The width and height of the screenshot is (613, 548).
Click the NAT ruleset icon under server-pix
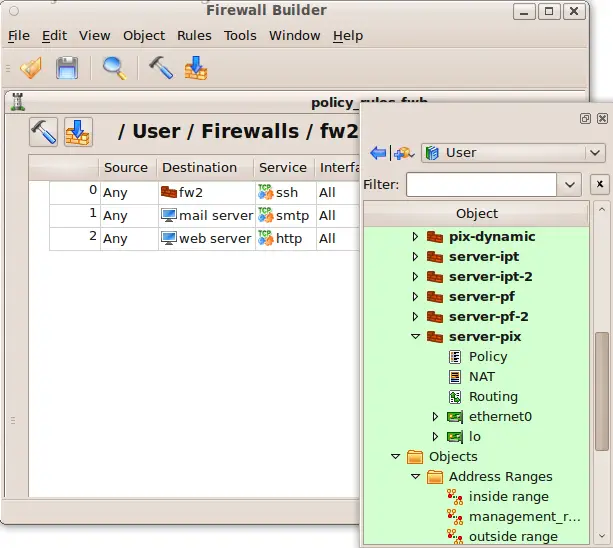pyautogui.click(x=455, y=376)
